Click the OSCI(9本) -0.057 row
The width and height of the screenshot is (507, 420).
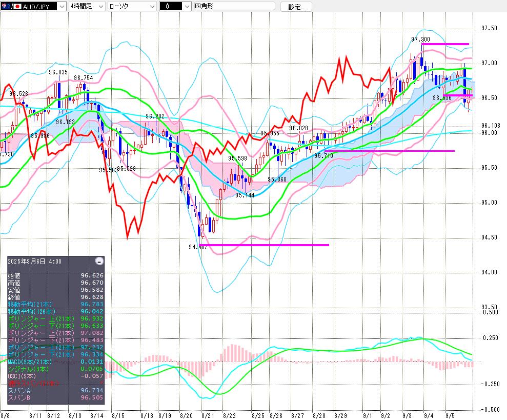tap(55, 376)
